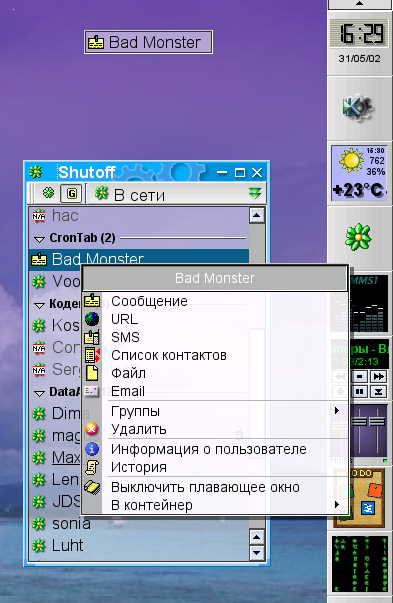The width and height of the screenshot is (393, 603).
Task: Collapse the CronTab (2) group
Action: (39, 239)
